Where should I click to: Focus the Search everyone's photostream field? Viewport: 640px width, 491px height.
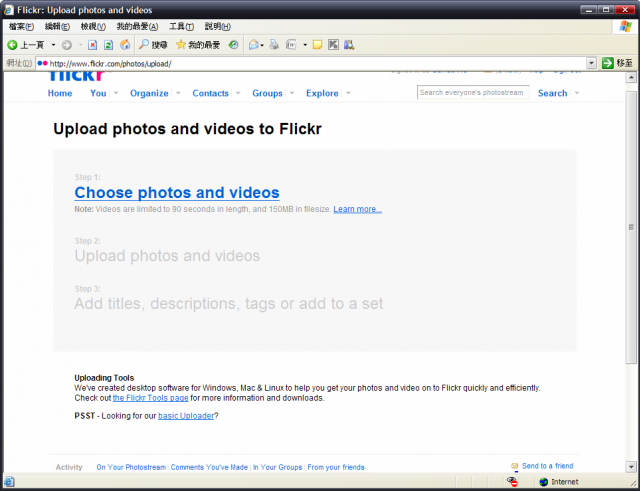click(x=473, y=93)
